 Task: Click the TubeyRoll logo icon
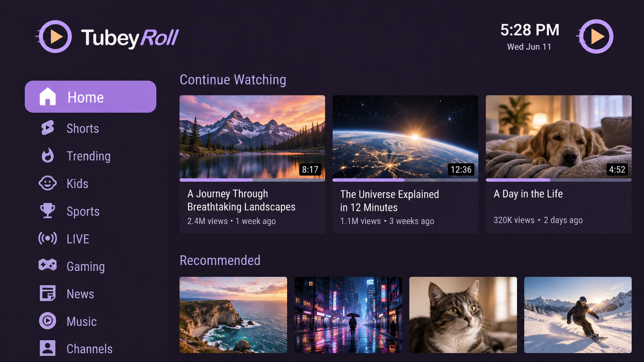click(54, 37)
